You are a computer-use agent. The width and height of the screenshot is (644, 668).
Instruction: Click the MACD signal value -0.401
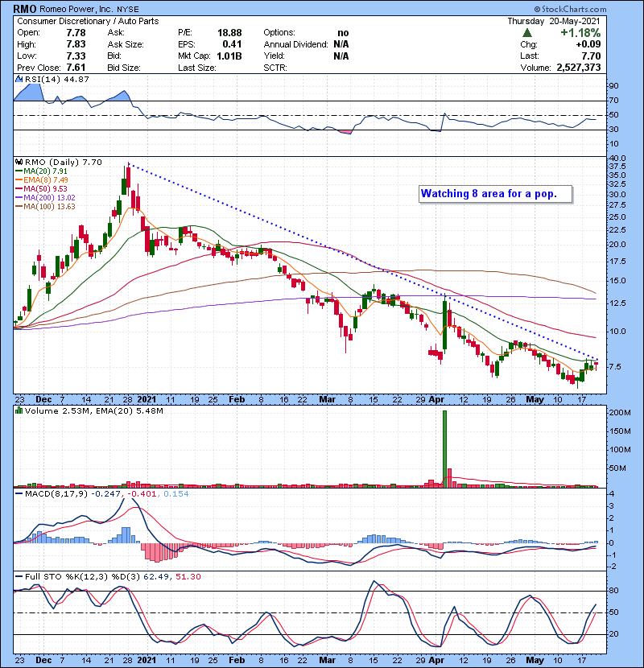tap(142, 494)
